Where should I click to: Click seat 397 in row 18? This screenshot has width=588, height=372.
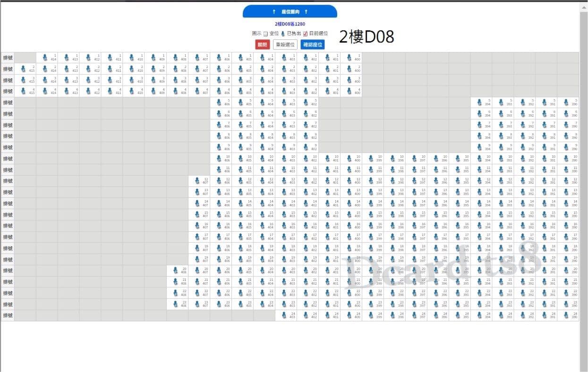tap(417, 248)
